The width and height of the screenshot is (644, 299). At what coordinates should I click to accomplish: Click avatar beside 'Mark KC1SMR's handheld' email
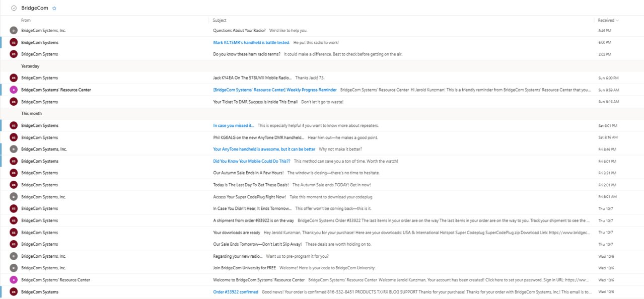coord(14,42)
